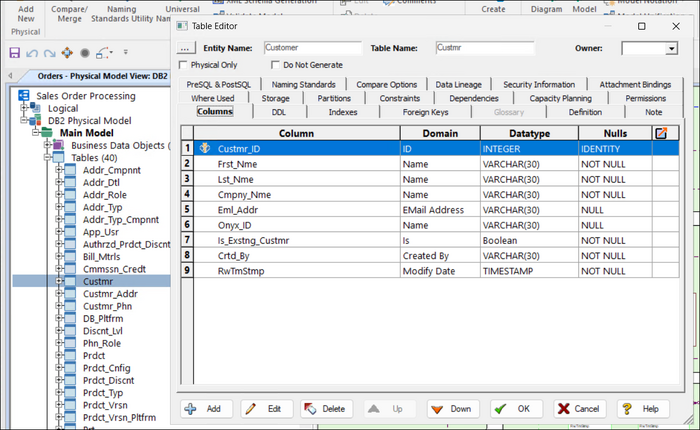Collapse the Main Model node
The width and height of the screenshot is (700, 430).
[35, 133]
